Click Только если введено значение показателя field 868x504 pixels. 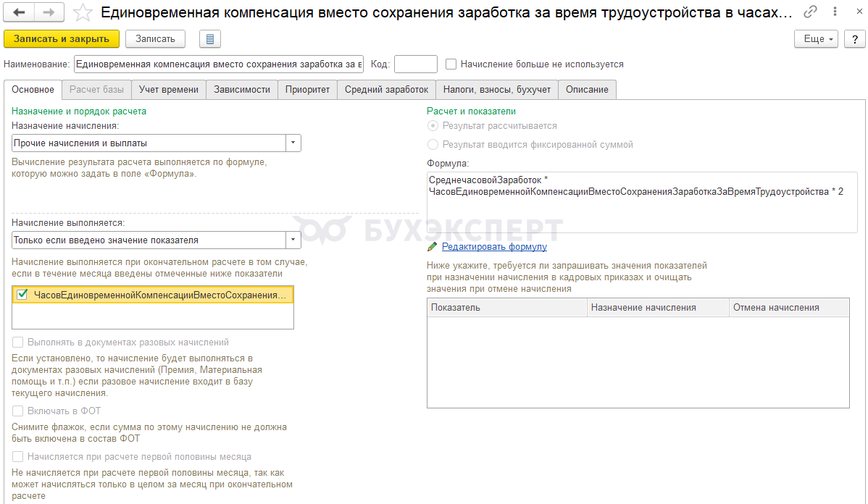149,240
